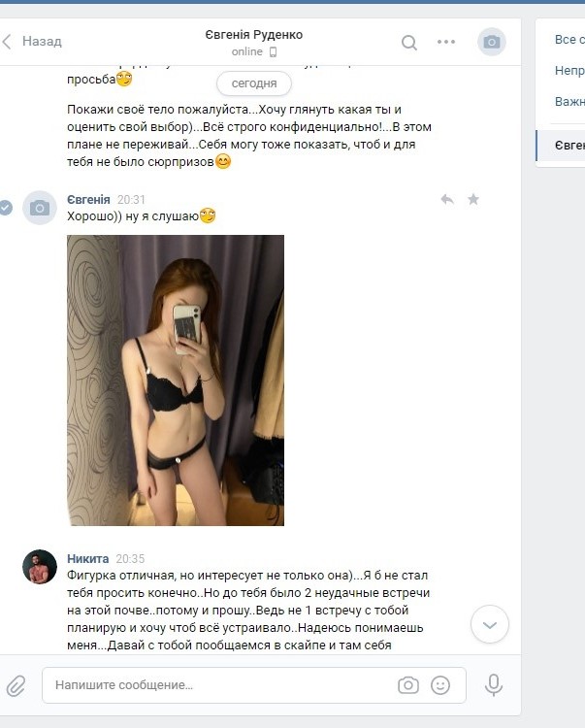The height and width of the screenshot is (728, 585).
Task: Click the camera icon in message field
Action: 407,685
